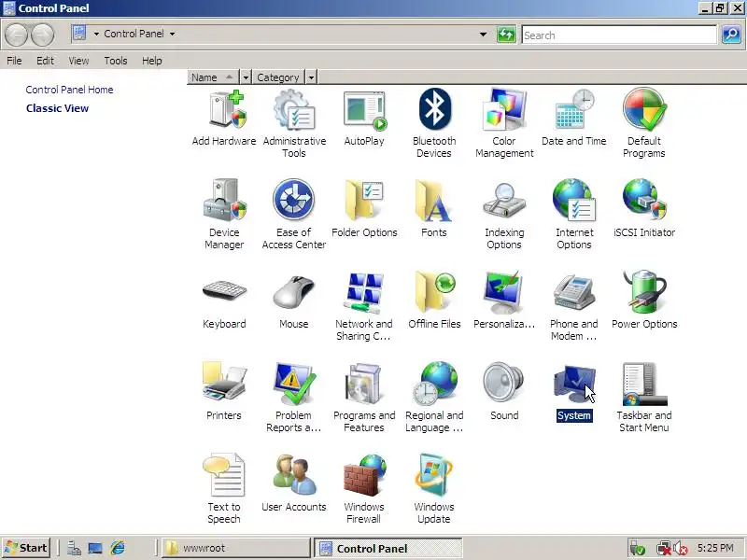Viewport: 747px width, 560px height.
Task: Refresh the Control Panel view
Action: click(x=506, y=35)
